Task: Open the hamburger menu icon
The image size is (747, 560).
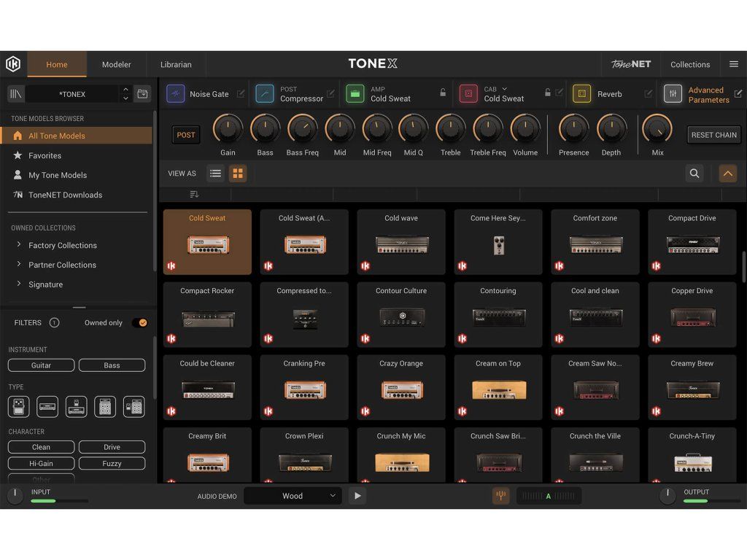Action: pos(734,64)
